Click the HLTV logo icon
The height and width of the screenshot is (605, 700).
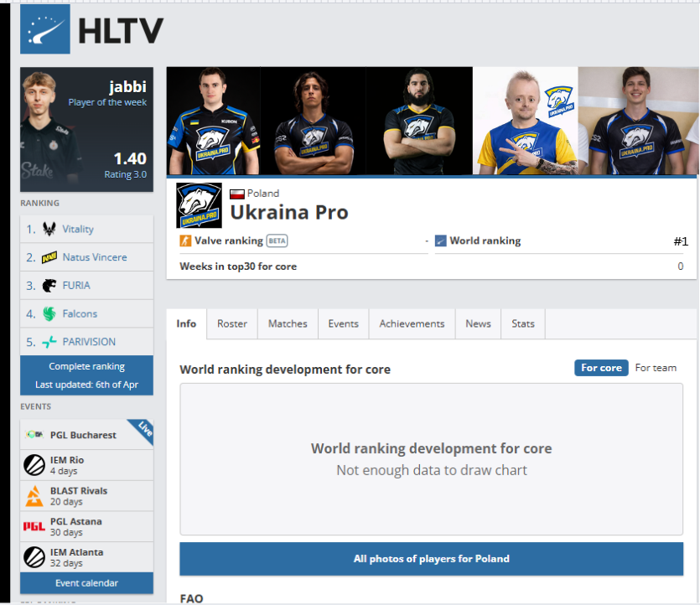tap(45, 29)
